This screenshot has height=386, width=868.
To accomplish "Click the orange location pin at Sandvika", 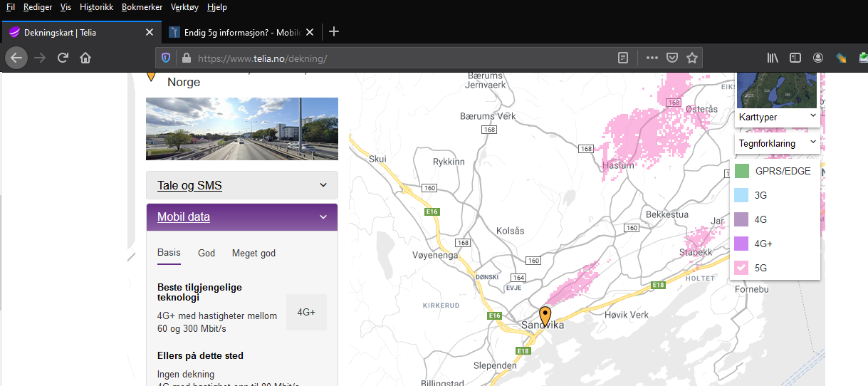I will point(545,316).
